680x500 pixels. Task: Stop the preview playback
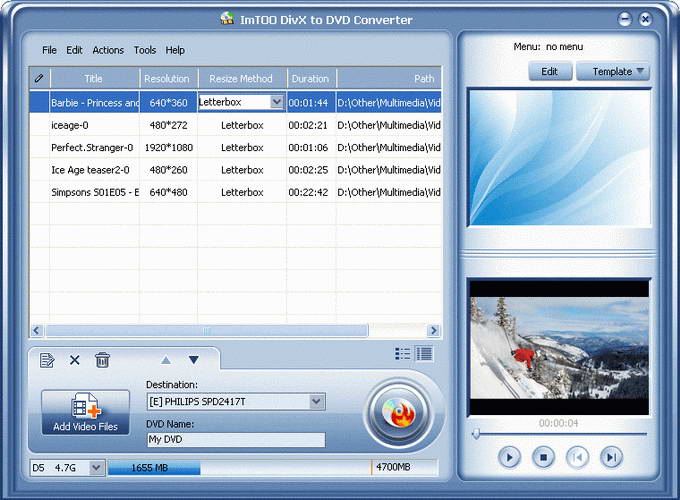543,457
